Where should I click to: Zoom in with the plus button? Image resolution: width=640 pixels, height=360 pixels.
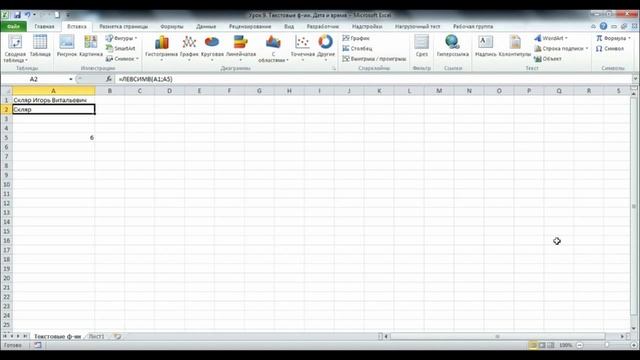(634, 345)
